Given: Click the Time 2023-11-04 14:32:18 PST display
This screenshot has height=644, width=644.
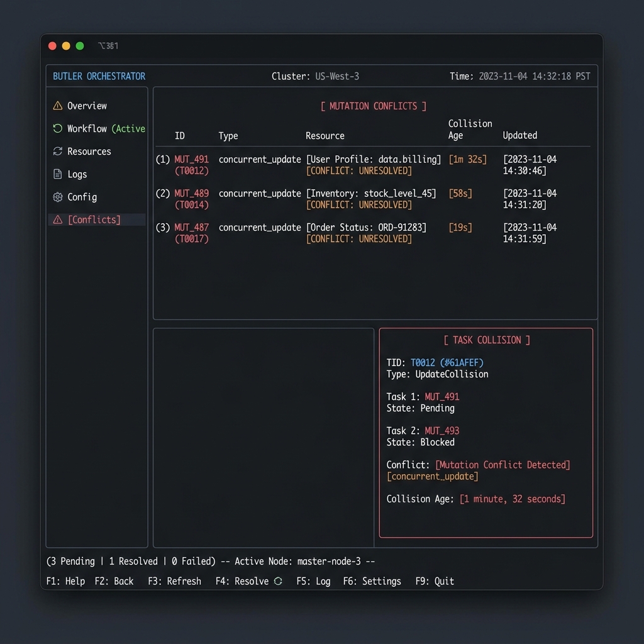Looking at the screenshot, I should (520, 76).
